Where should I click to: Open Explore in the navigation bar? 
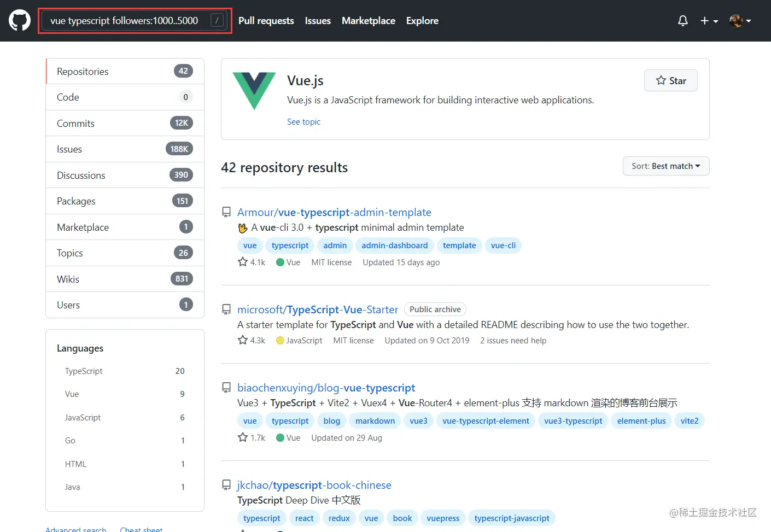click(422, 21)
